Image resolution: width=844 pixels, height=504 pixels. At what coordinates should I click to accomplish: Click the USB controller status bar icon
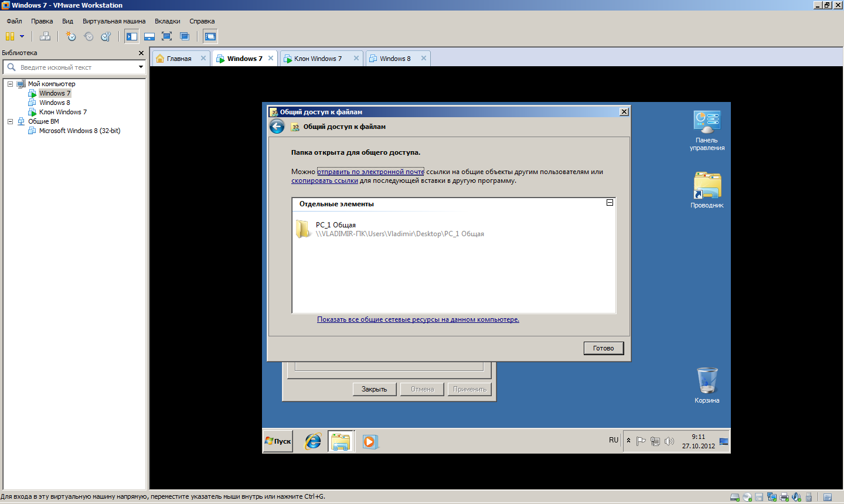(809, 498)
